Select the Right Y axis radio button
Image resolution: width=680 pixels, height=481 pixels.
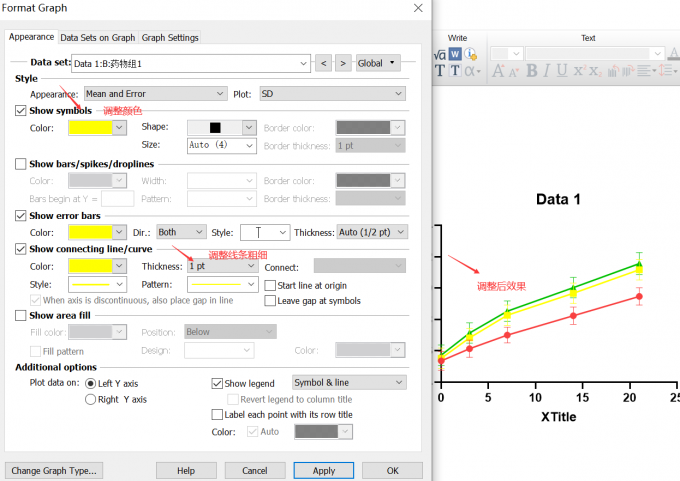(90, 399)
